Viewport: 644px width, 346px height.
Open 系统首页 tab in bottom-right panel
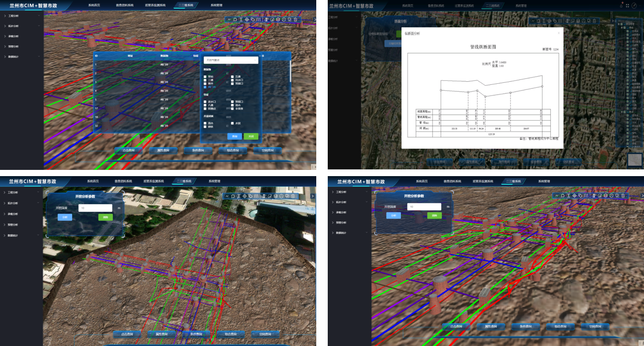coord(422,181)
